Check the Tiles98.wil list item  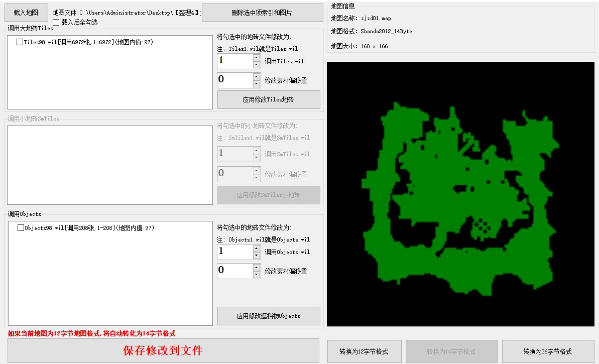pyautogui.click(x=20, y=43)
